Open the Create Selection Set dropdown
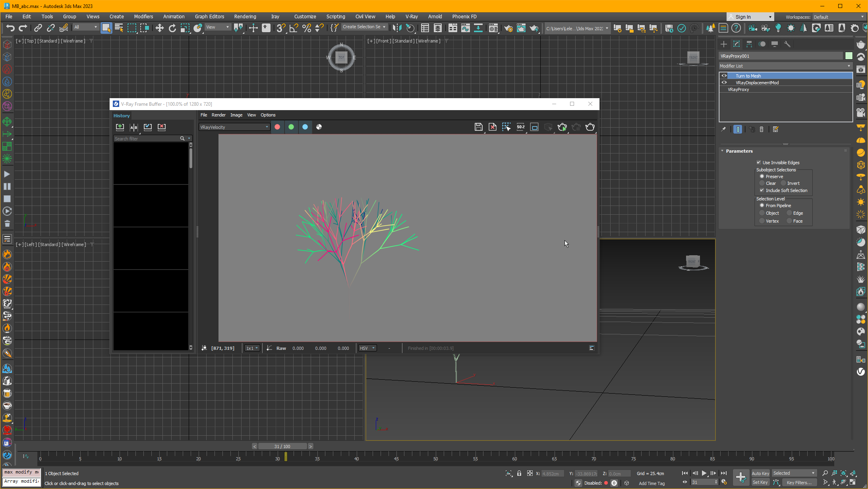The image size is (868, 489). [x=364, y=27]
